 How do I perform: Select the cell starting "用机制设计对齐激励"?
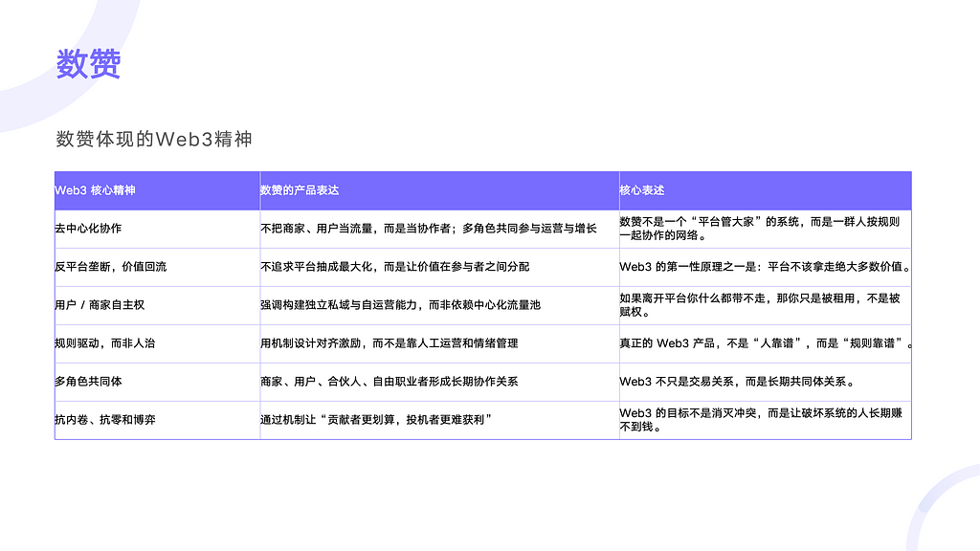(389, 343)
